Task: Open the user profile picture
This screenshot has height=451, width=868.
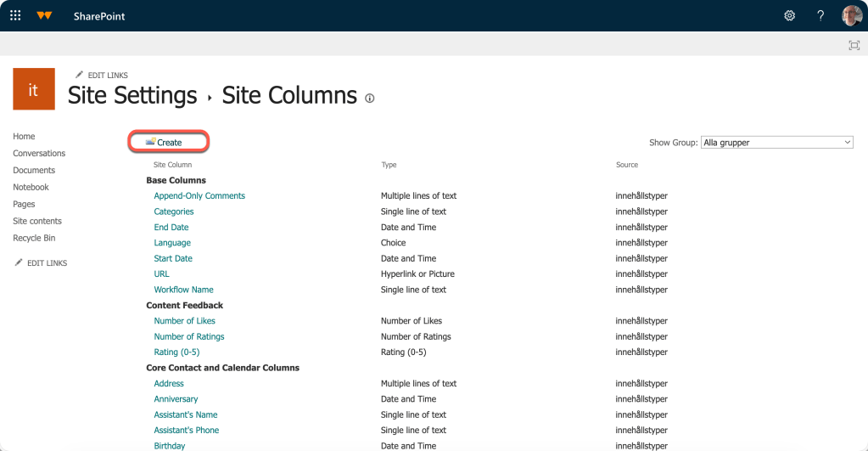Action: pyautogui.click(x=851, y=15)
